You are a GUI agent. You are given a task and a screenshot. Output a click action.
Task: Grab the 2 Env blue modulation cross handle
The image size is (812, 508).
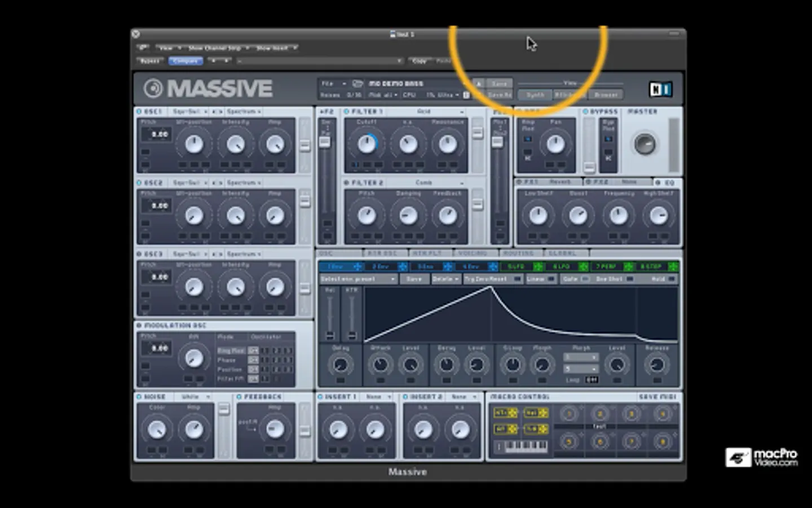pyautogui.click(x=403, y=266)
